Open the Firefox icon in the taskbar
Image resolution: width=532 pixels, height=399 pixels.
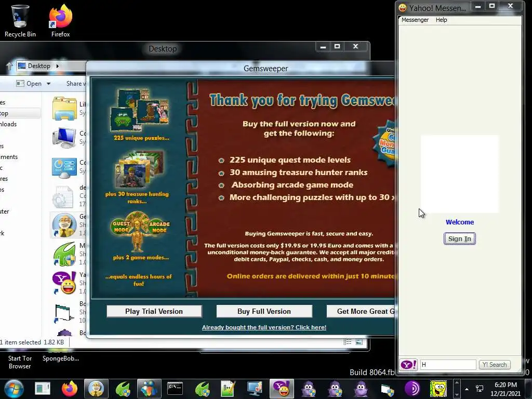coord(70,389)
